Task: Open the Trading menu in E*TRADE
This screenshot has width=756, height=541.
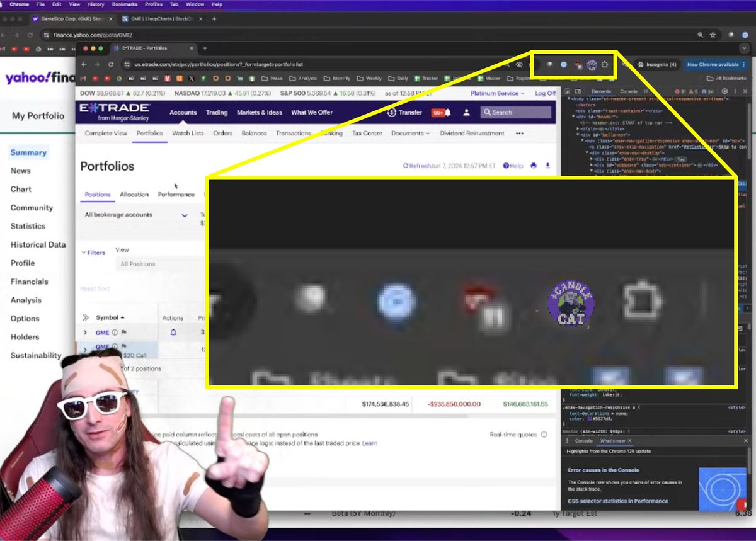Action: click(217, 113)
